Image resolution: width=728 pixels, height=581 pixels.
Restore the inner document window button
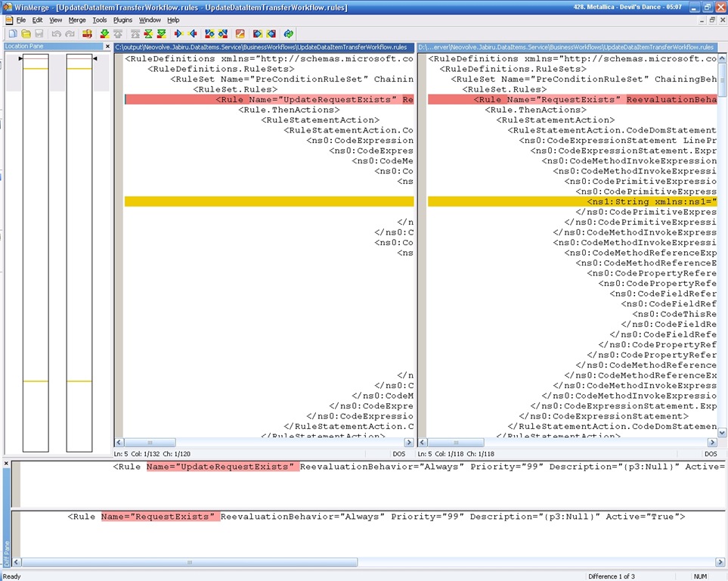(x=712, y=20)
